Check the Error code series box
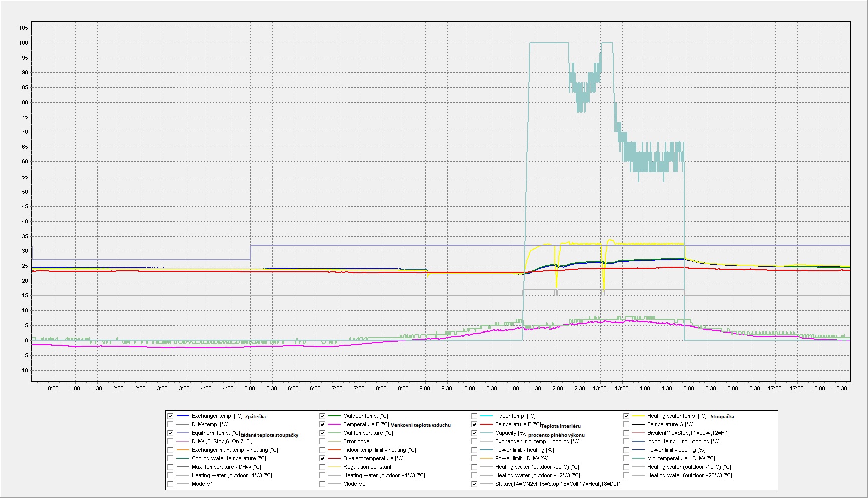Image resolution: width=868 pixels, height=498 pixels. 322,441
